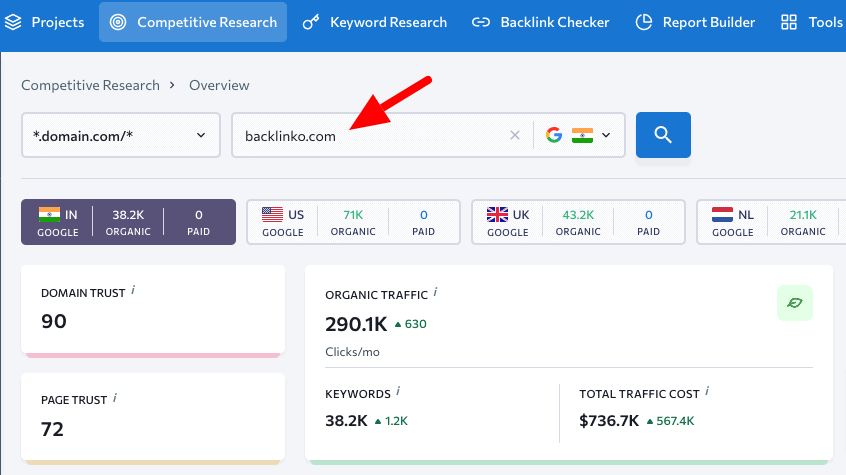Click the Keyword Research key icon
846x475 pixels.
(x=311, y=22)
